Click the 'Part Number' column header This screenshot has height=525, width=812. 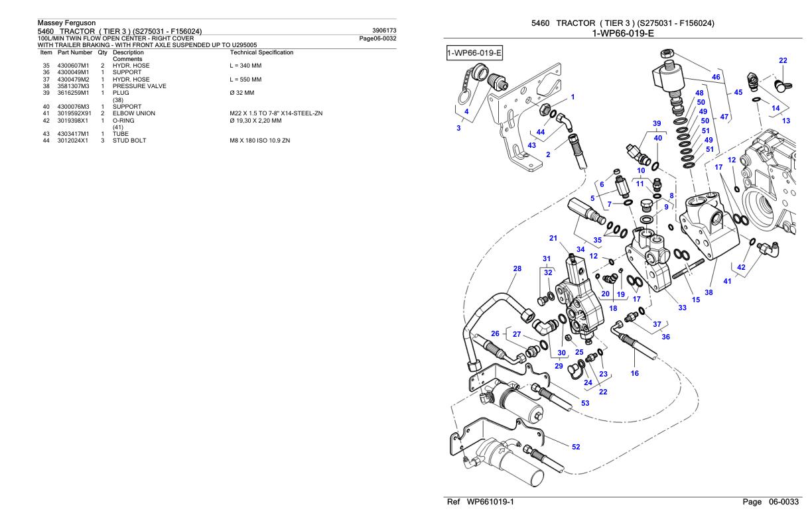(74, 52)
